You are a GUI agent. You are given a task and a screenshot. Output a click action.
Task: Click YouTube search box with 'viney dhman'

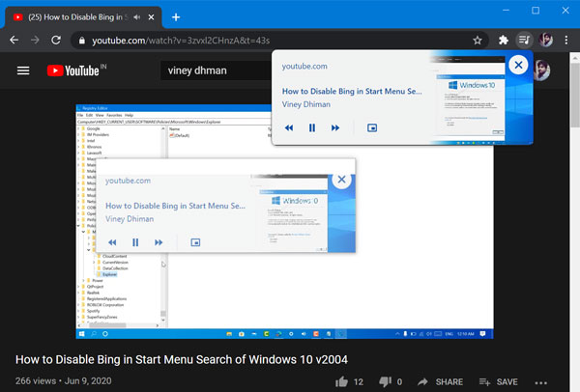tap(217, 70)
